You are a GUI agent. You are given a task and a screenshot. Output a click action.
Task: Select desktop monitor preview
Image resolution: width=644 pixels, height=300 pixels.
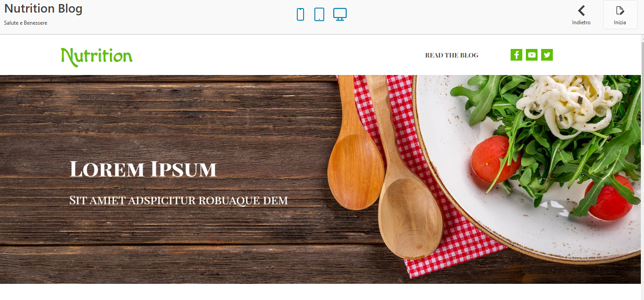(x=340, y=14)
